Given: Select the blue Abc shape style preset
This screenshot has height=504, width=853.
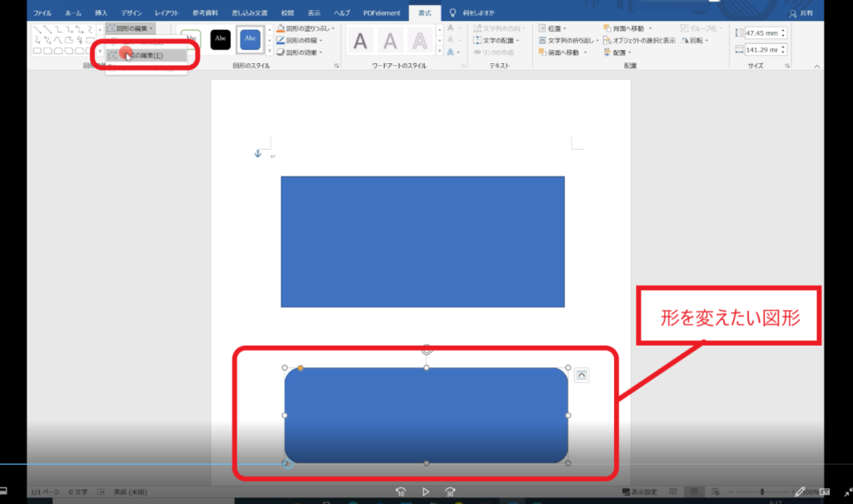Looking at the screenshot, I should click(250, 39).
